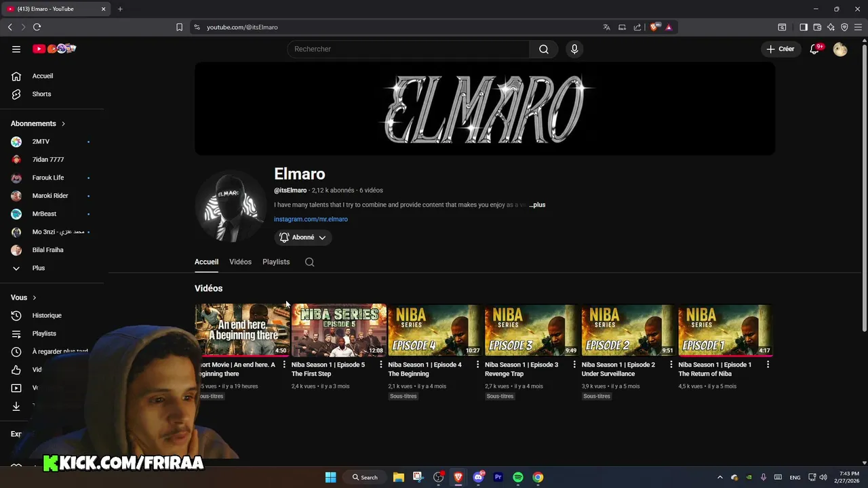The width and height of the screenshot is (868, 488).
Task: Click the Rechercher search field
Action: coord(408,49)
